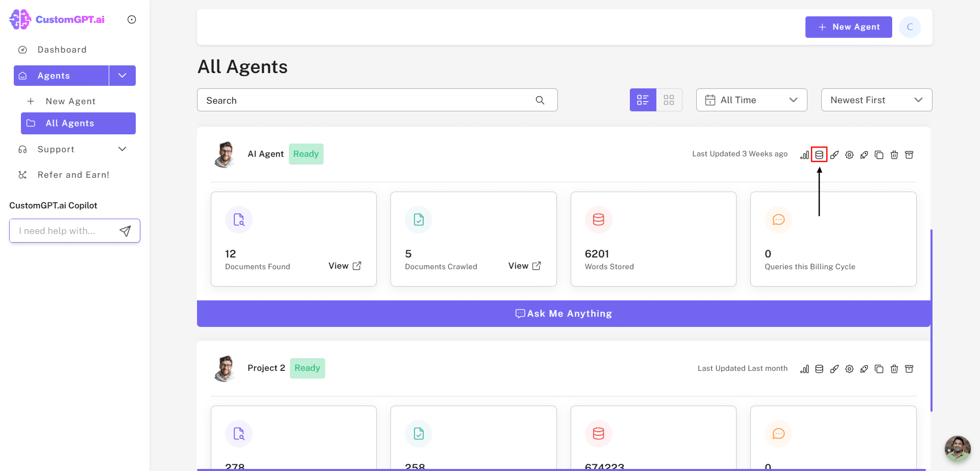Open settings gear for Project 2
Viewport: 980px width, 471px height.
pyautogui.click(x=849, y=369)
